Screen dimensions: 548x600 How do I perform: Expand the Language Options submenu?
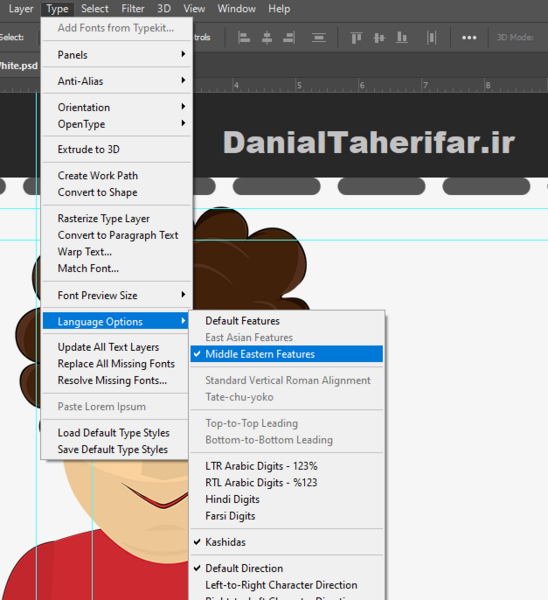pyautogui.click(x=116, y=321)
